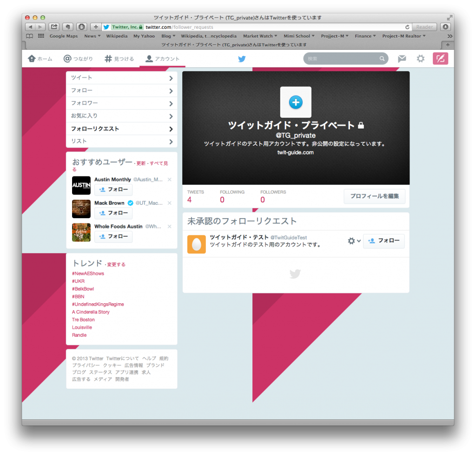Dismiss Austin Monthly suggestion
This screenshot has width=476, height=456.
pos(170,180)
